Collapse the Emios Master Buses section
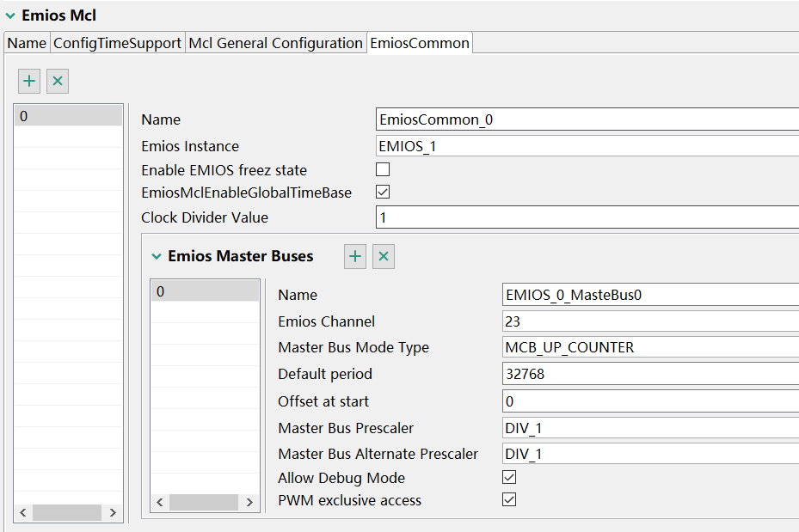 click(157, 256)
